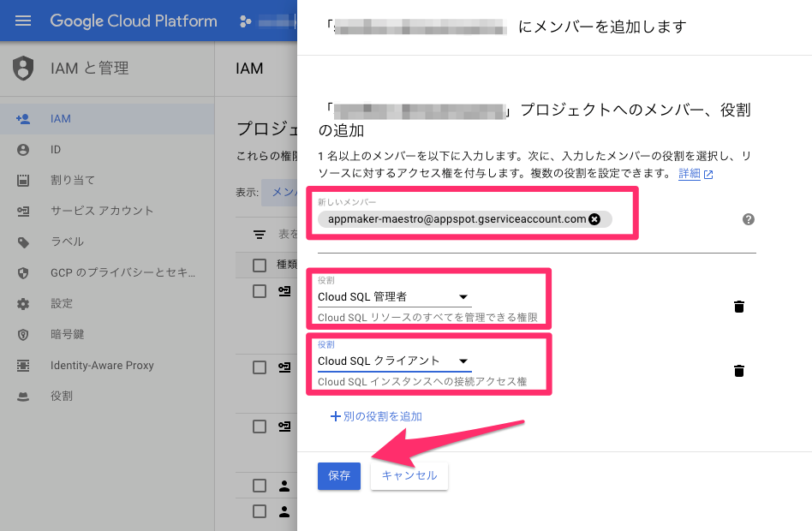
Task: Expand the Cloud SQL クライアント role dropdown
Action: tap(395, 361)
